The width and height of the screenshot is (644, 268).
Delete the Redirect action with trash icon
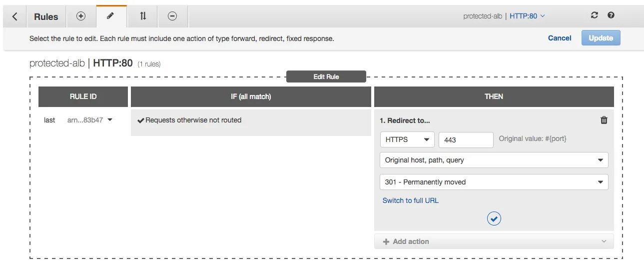coord(604,120)
